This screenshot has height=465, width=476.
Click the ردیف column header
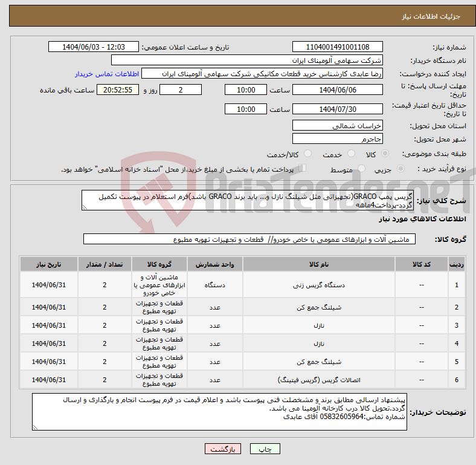456,264
